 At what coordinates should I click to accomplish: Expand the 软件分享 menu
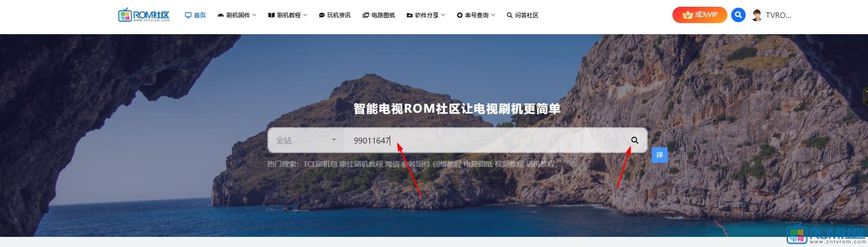[x=426, y=15]
